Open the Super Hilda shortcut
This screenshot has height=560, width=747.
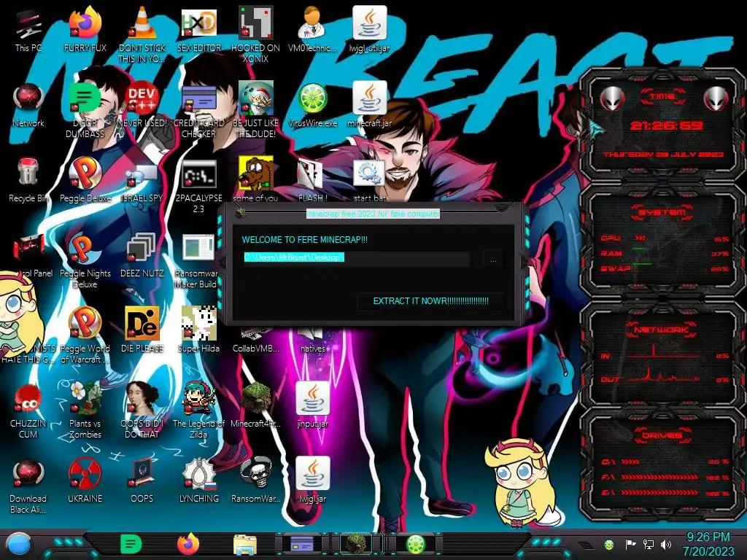(198, 330)
